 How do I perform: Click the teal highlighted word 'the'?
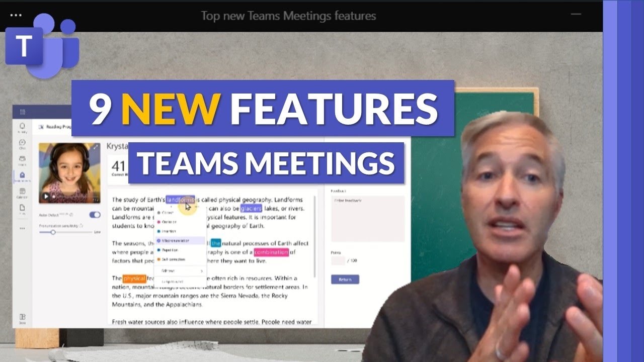(x=216, y=243)
